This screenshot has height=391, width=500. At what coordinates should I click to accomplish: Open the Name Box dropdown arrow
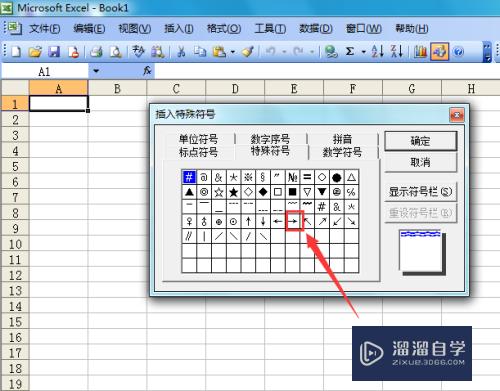pyautogui.click(x=96, y=71)
